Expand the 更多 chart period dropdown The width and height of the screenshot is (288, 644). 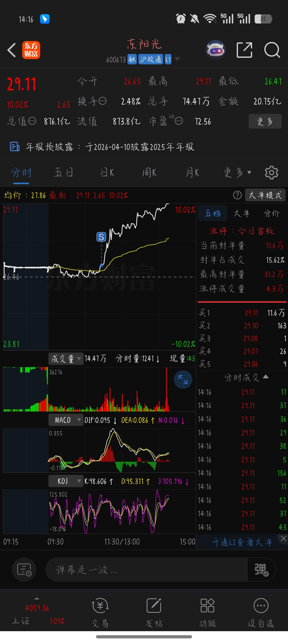tap(237, 173)
